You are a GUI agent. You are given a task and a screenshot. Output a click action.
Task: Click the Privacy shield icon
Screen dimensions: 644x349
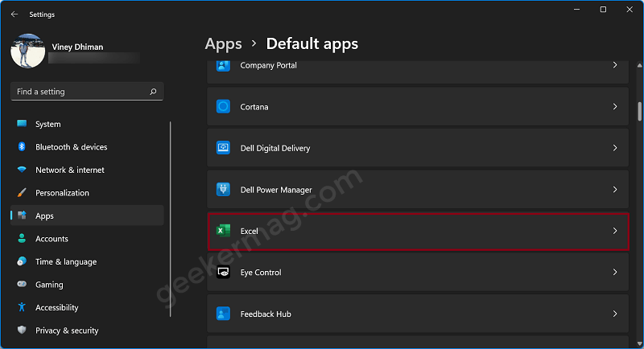coord(22,330)
